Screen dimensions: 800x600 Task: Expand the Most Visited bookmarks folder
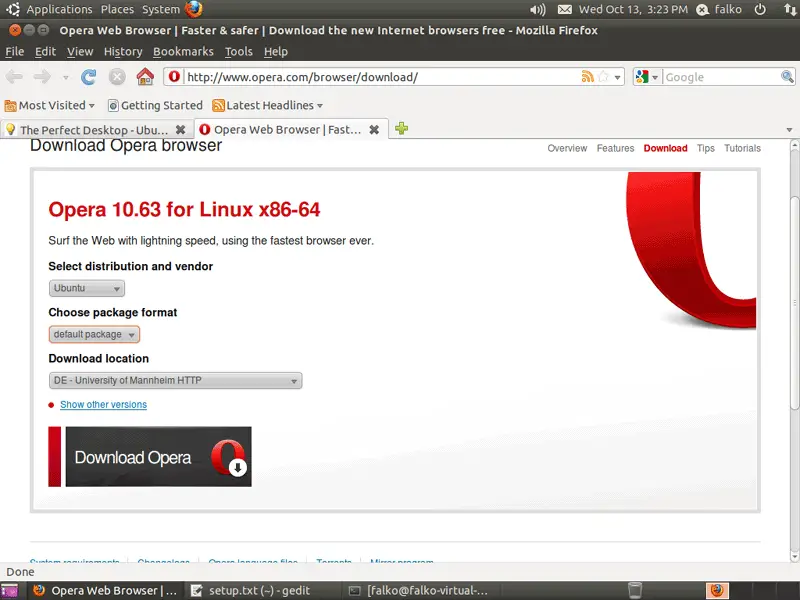49,106
